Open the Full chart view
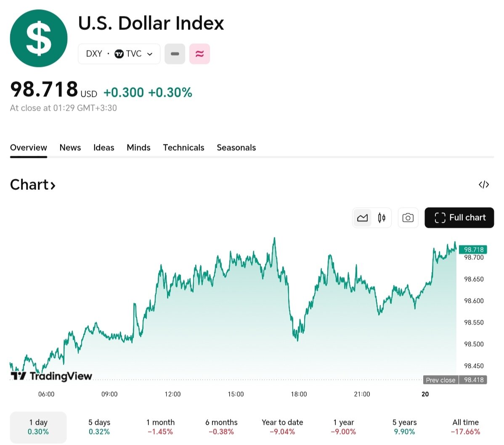This screenshot has height=445, width=504. point(459,218)
